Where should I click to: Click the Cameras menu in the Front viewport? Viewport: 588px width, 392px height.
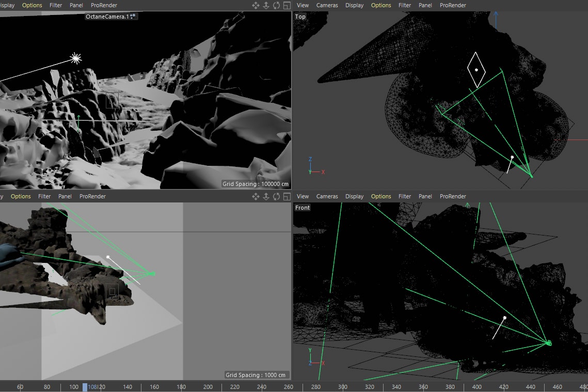327,196
